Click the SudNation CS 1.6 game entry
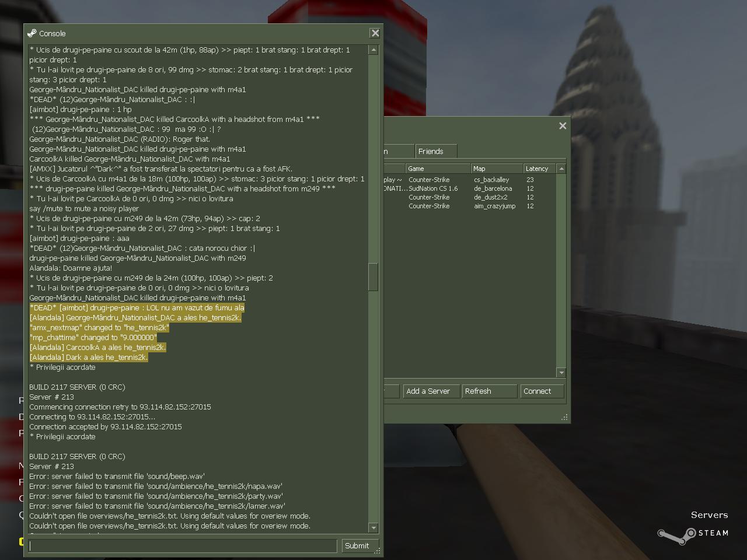This screenshot has width=747, height=560. coord(433,188)
